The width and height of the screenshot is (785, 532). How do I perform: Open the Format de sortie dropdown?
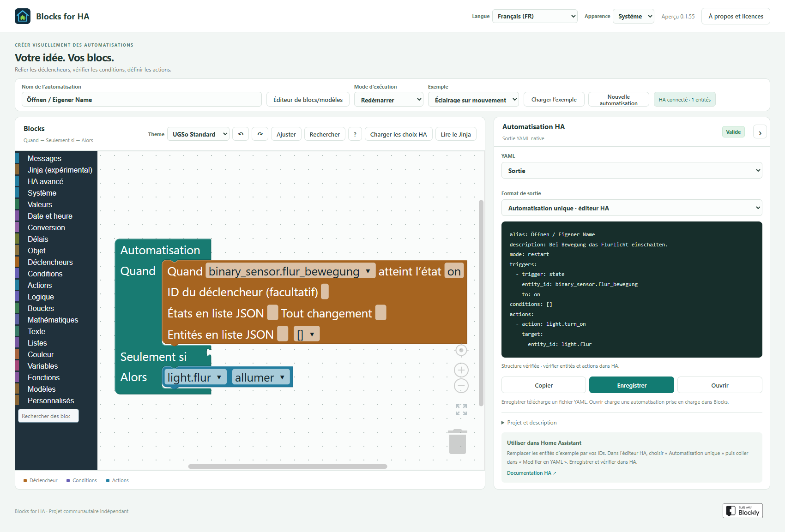(x=632, y=208)
